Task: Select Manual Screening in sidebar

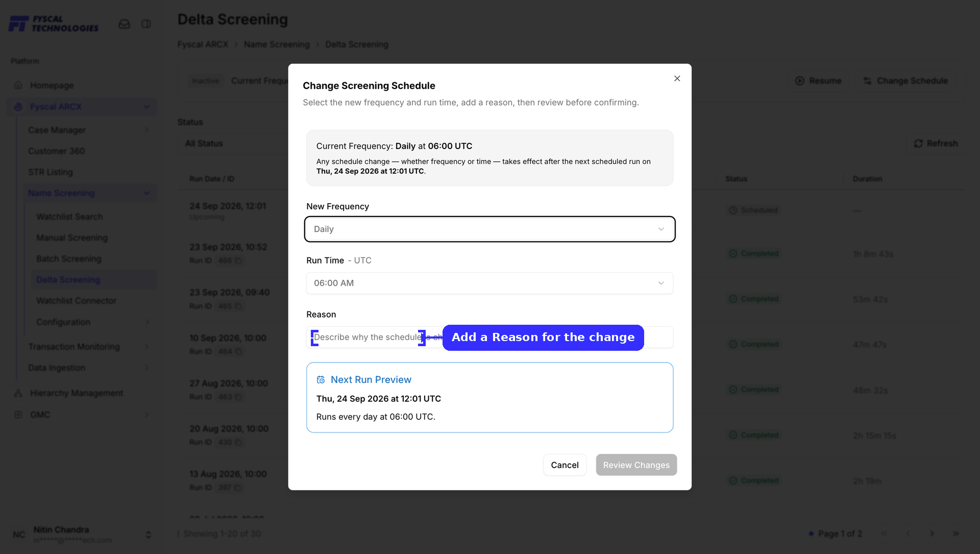Action: click(72, 238)
